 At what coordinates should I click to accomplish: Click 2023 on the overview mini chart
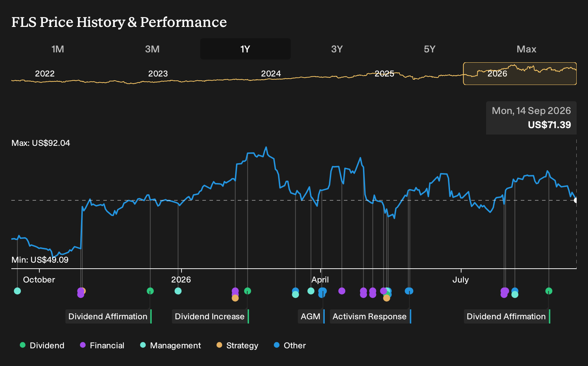[x=158, y=74]
